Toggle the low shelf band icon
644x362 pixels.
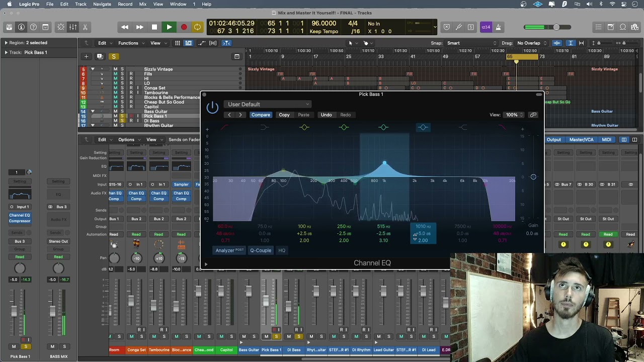pyautogui.click(x=265, y=127)
